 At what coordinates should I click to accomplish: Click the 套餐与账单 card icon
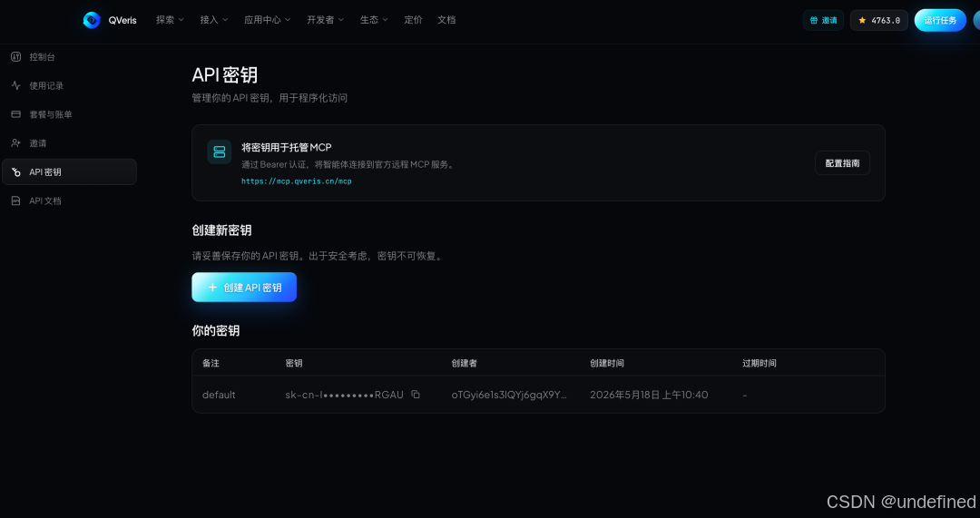tap(16, 114)
